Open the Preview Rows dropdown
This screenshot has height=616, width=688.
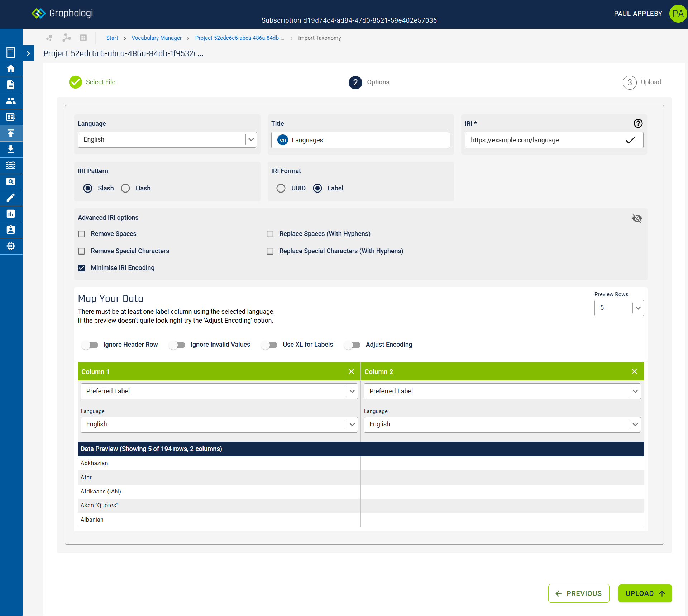pyautogui.click(x=619, y=308)
